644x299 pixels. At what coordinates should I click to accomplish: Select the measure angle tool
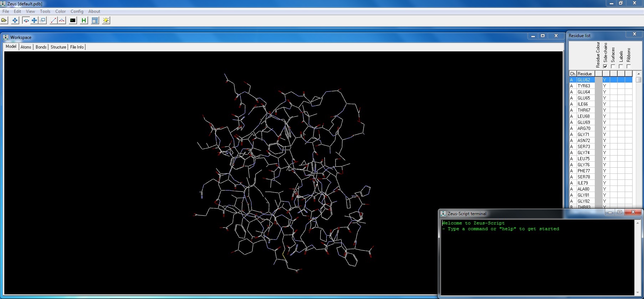(x=62, y=20)
